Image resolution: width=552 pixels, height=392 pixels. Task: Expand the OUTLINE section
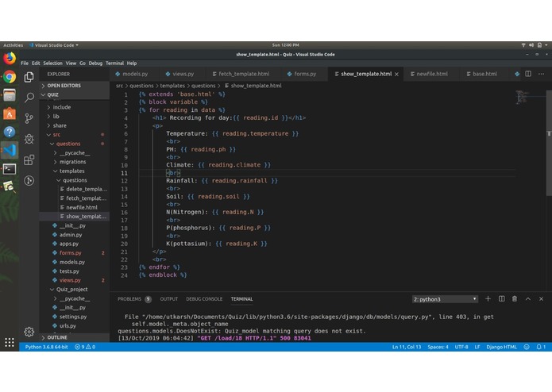pos(75,337)
